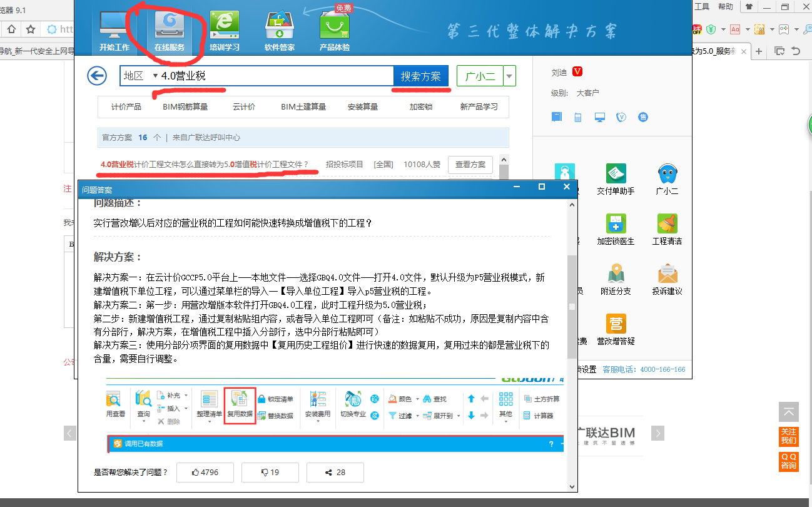Click the carousel previous arrow on the left
The height and width of the screenshot is (507, 812).
[71, 433]
